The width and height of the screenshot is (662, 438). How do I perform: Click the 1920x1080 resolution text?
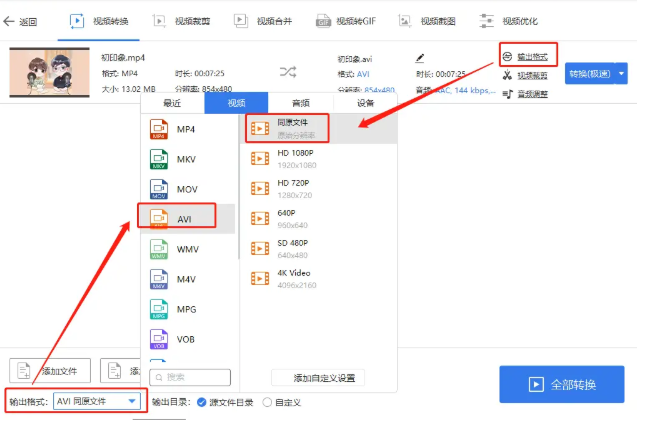click(x=297, y=165)
